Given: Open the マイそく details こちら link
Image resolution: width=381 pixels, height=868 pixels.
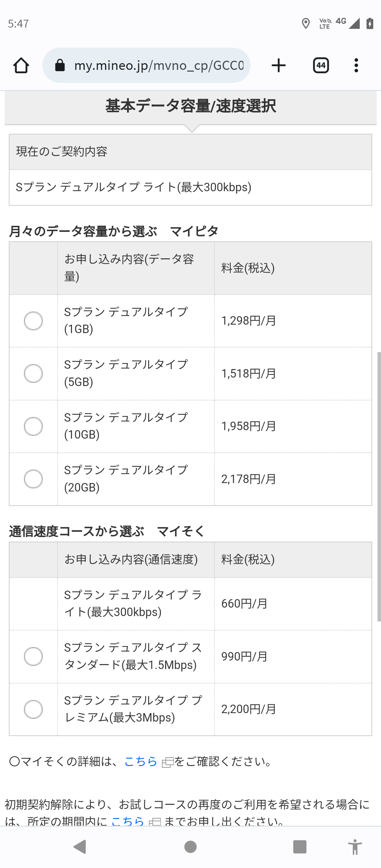Looking at the screenshot, I should (x=141, y=761).
